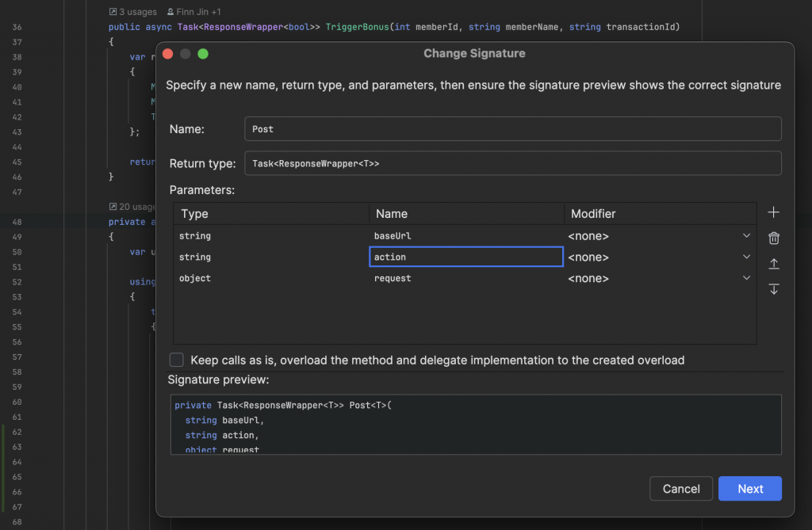Close the Change Signature dialog with red button
Screen dimensions: 812x530
pos(167,54)
